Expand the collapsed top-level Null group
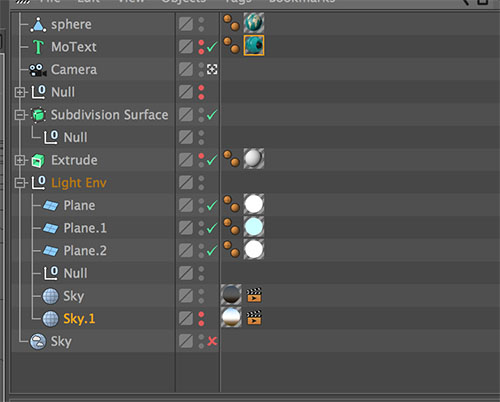The height and width of the screenshot is (402, 500). pyautogui.click(x=20, y=92)
